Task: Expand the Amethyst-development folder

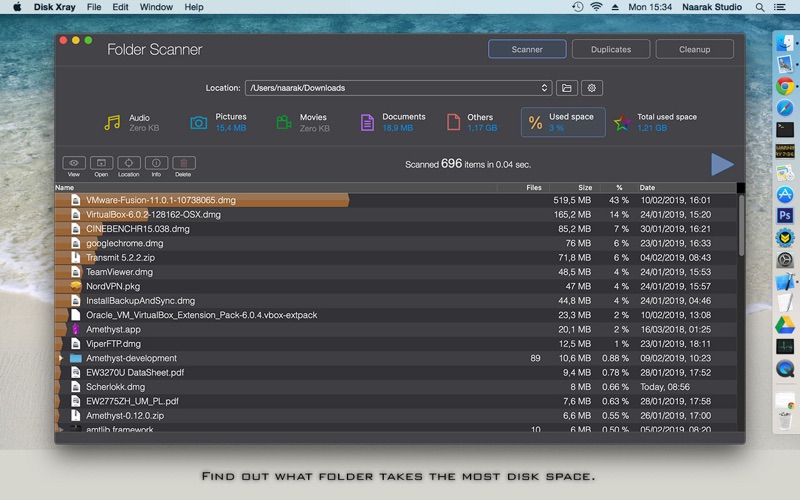Action: [61, 358]
